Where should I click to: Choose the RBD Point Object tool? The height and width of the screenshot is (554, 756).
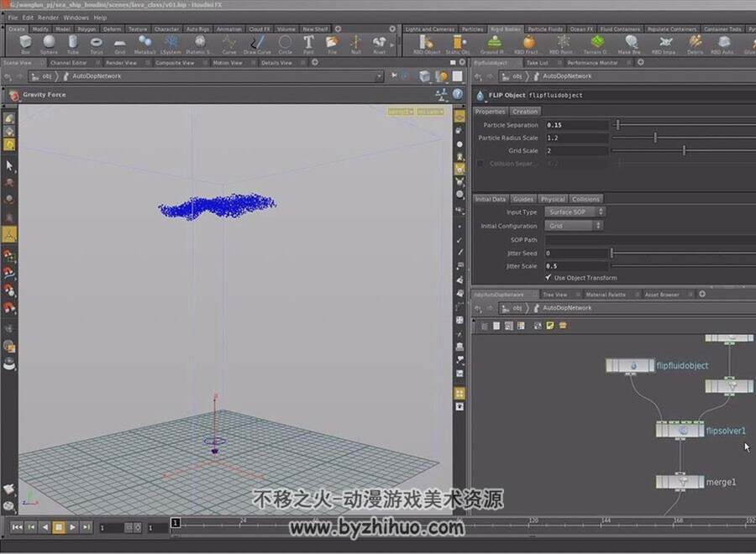coord(561,44)
